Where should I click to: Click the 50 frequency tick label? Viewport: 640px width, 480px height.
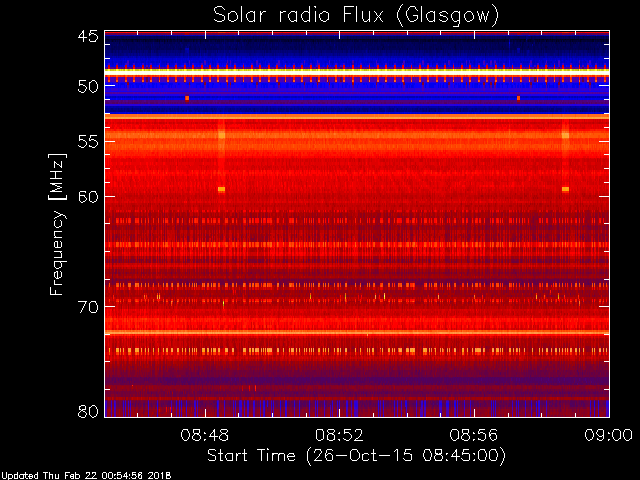coord(88,86)
